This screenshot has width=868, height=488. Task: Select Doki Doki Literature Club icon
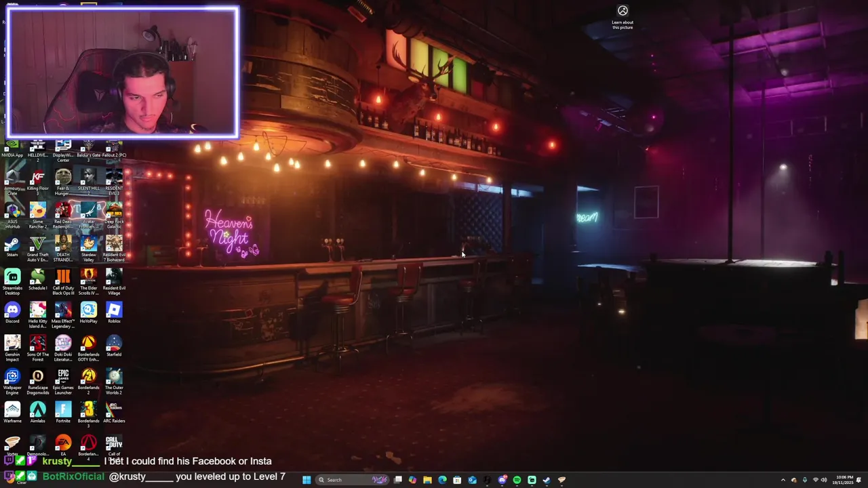(63, 348)
